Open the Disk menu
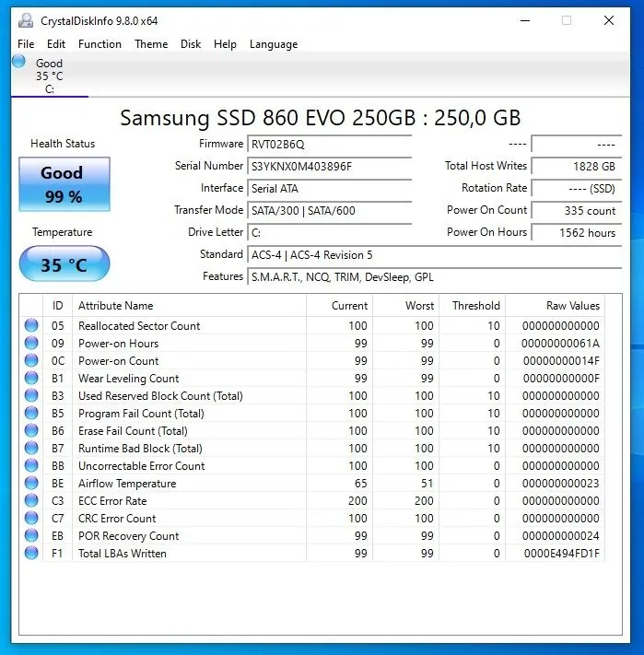This screenshot has height=655, width=644. tap(191, 44)
